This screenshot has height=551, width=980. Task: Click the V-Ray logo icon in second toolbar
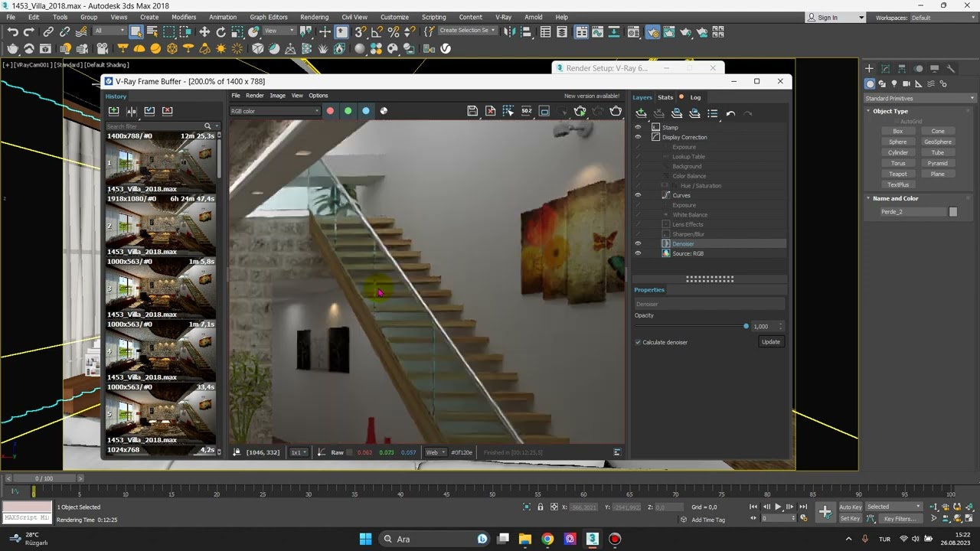[x=446, y=48]
